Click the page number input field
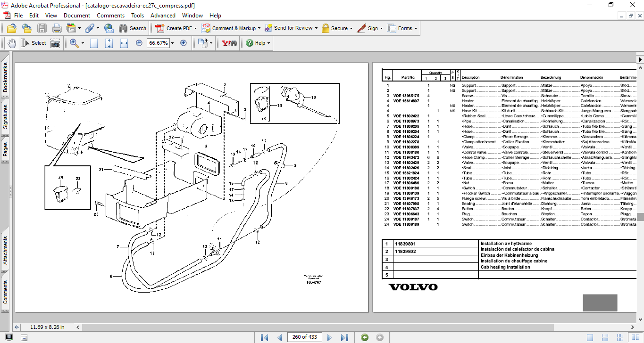The image size is (644, 343). [305, 337]
